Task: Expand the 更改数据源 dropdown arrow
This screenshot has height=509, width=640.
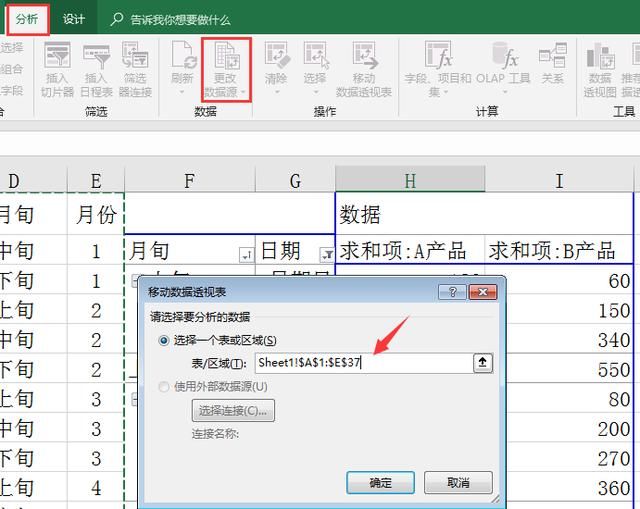Action: 243,92
